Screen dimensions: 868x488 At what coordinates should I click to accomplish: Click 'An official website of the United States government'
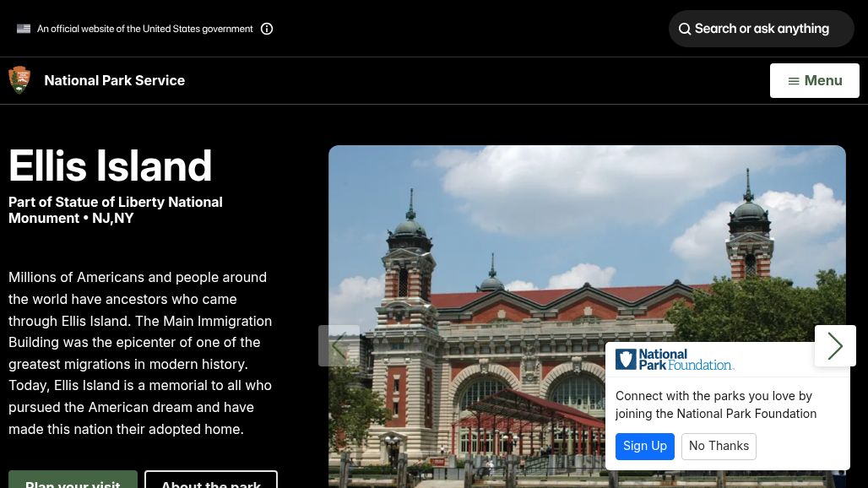[x=145, y=29]
